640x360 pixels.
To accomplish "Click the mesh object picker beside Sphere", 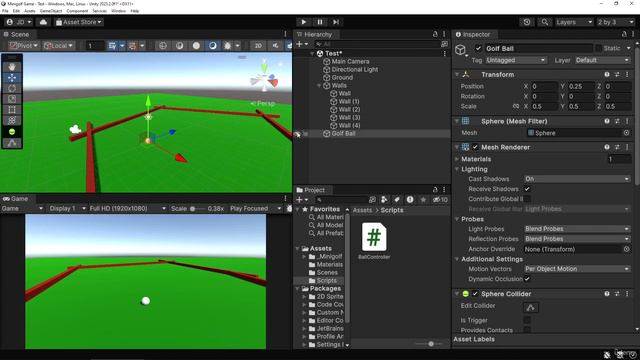I will coord(627,133).
